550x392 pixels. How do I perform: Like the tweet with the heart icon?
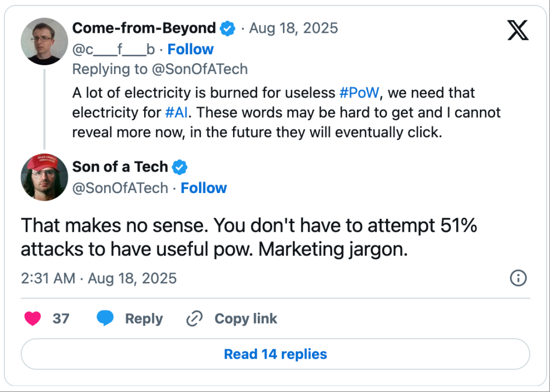(x=33, y=319)
